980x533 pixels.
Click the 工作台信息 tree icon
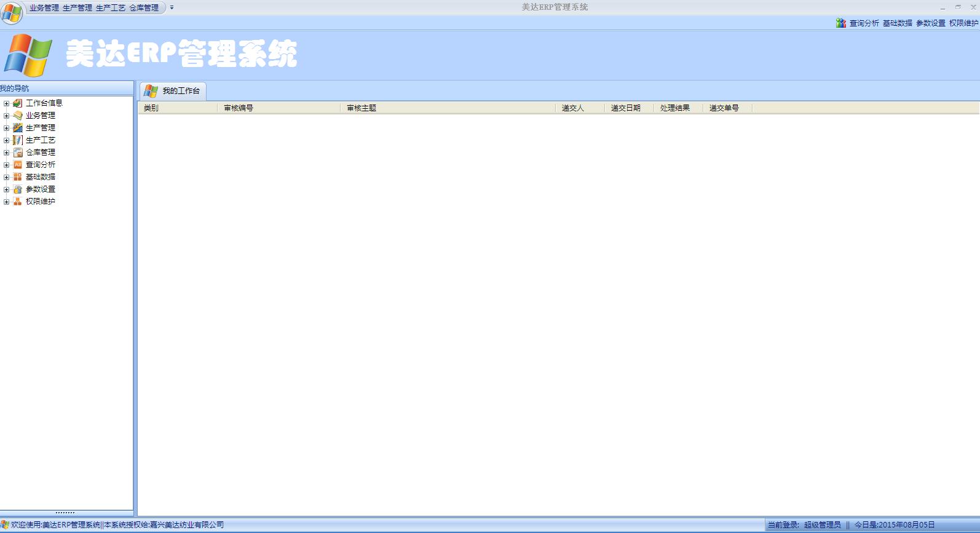point(18,103)
